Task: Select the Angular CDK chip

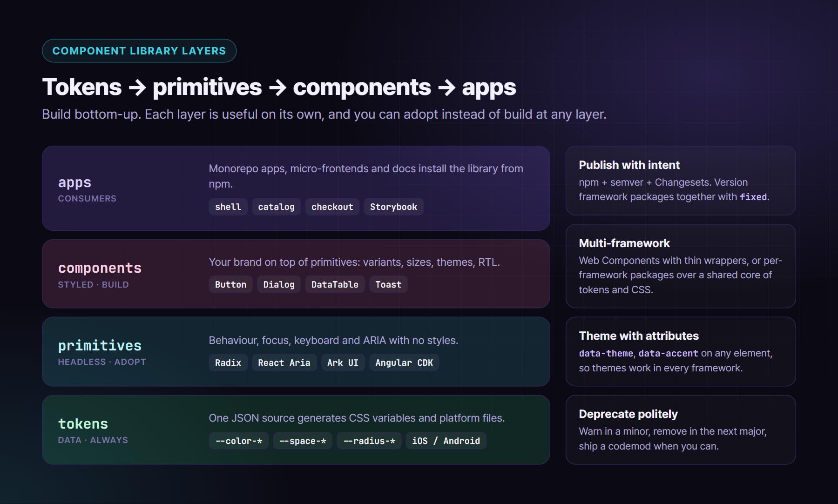Action: pyautogui.click(x=404, y=363)
